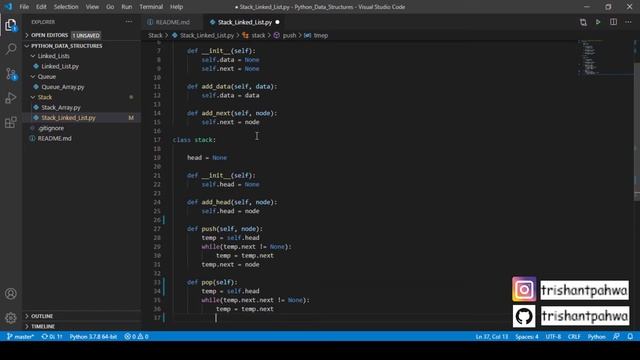The image size is (640, 360).
Task: Open the File menu
Action: 24,7
